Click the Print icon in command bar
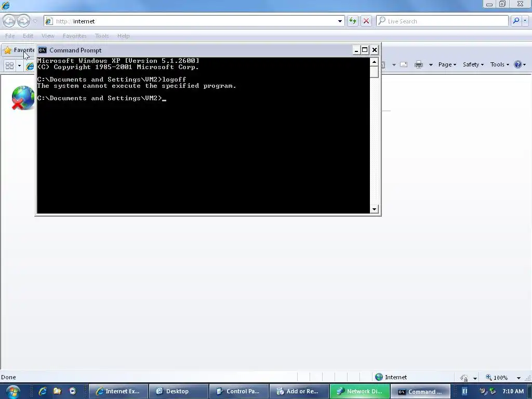The height and width of the screenshot is (399, 532). [419, 64]
